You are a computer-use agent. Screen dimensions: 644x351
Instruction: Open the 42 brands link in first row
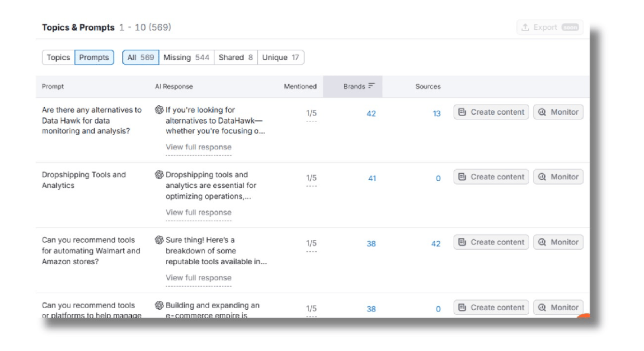pos(371,114)
